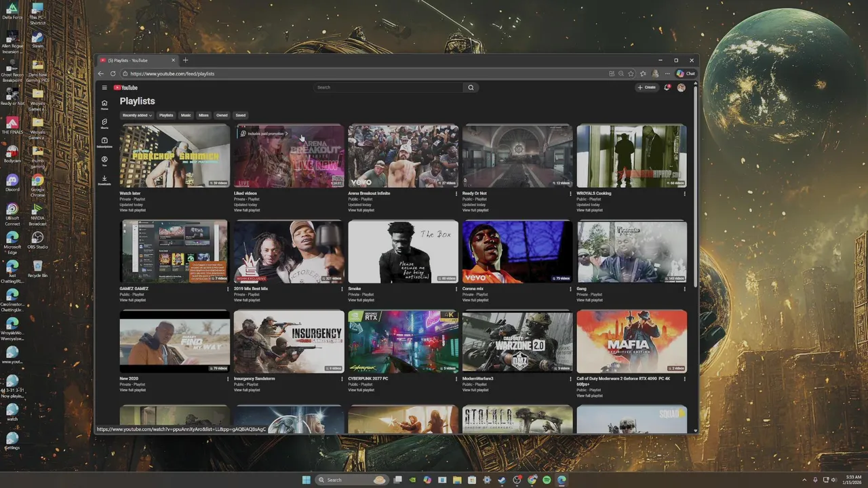Filter by the Playlists chip

coord(166,115)
